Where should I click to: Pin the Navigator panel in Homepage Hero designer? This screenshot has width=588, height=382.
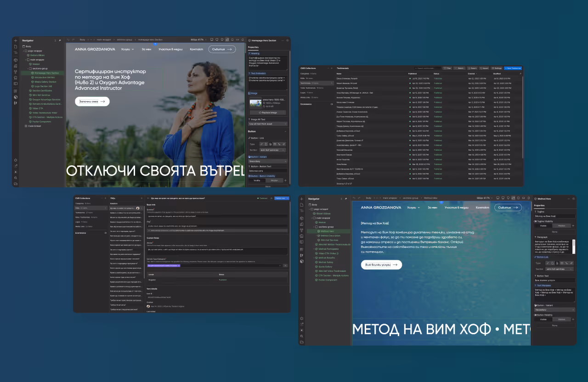click(x=60, y=40)
